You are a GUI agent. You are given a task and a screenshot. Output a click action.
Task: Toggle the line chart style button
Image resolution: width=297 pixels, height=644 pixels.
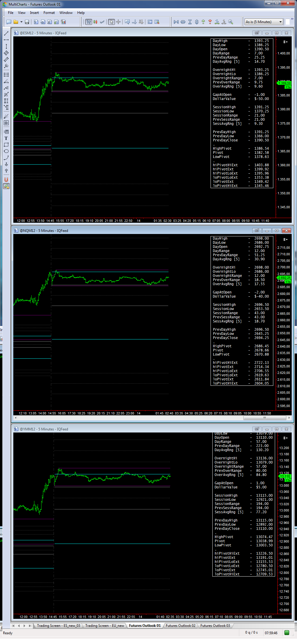(102, 22)
